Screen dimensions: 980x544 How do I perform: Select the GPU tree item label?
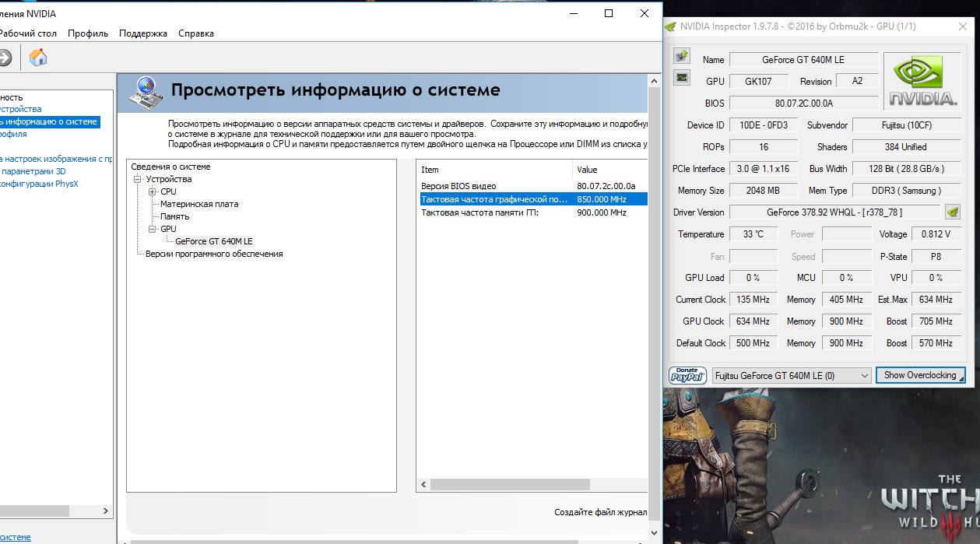tap(168, 229)
